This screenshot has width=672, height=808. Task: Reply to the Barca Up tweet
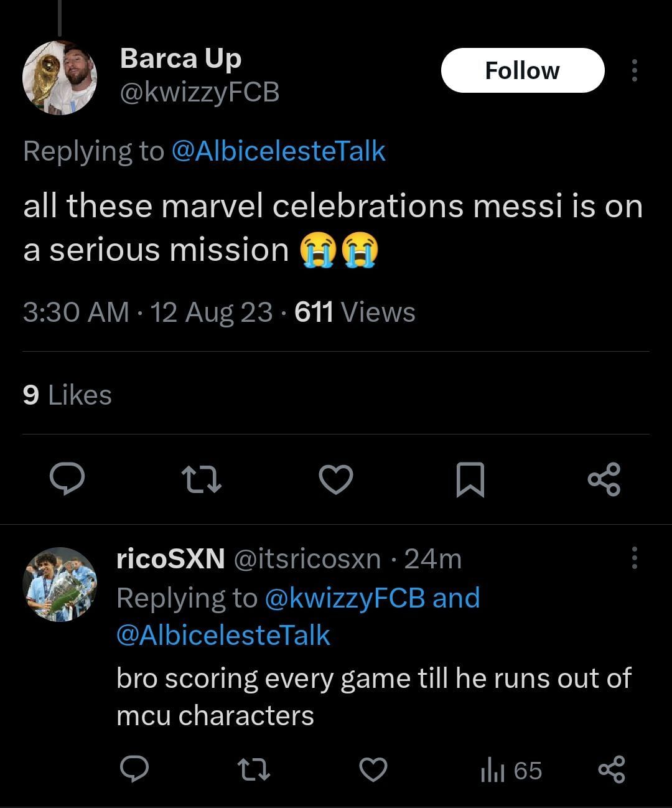point(67,479)
